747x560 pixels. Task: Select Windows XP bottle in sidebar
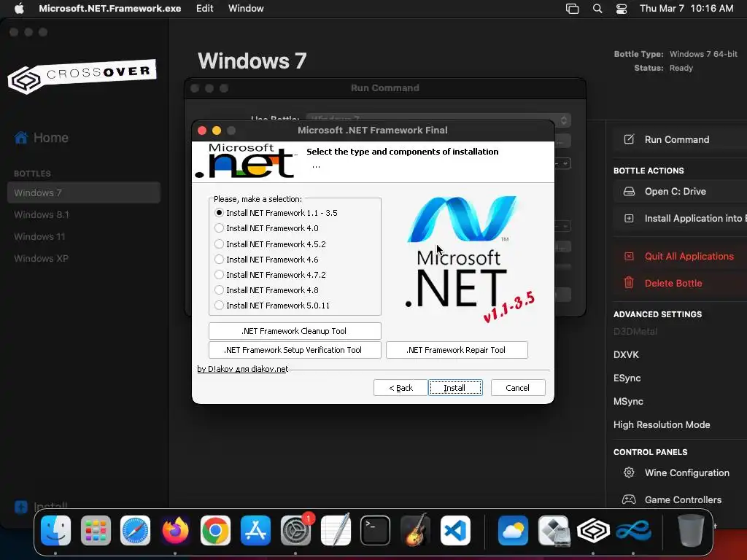(41, 259)
